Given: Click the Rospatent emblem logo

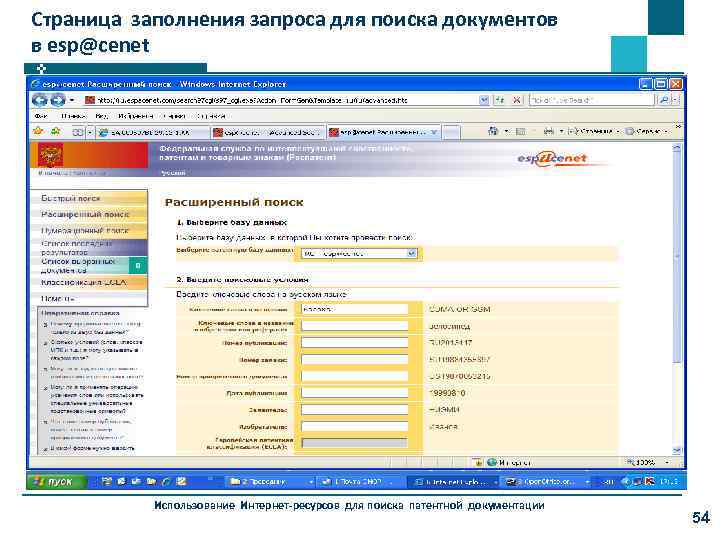Looking at the screenshot, I should tap(50, 155).
